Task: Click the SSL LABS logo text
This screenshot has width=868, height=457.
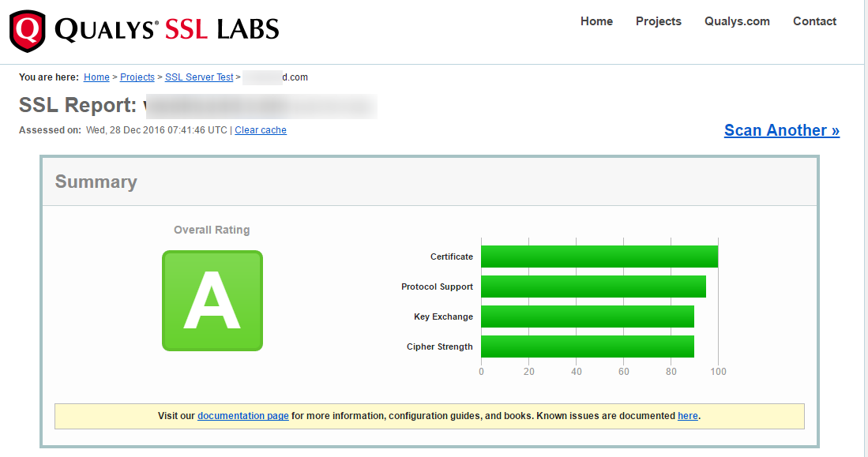Action: coord(222,30)
